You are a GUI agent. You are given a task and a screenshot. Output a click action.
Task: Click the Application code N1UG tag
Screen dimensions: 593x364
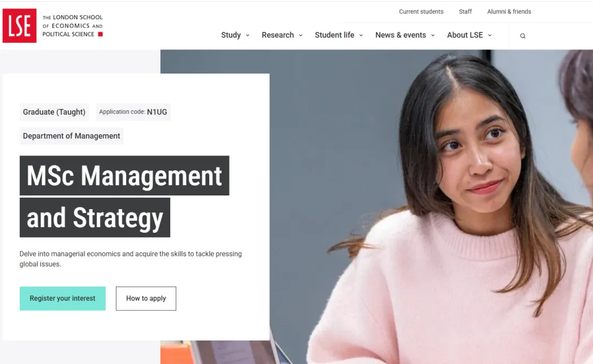point(133,112)
